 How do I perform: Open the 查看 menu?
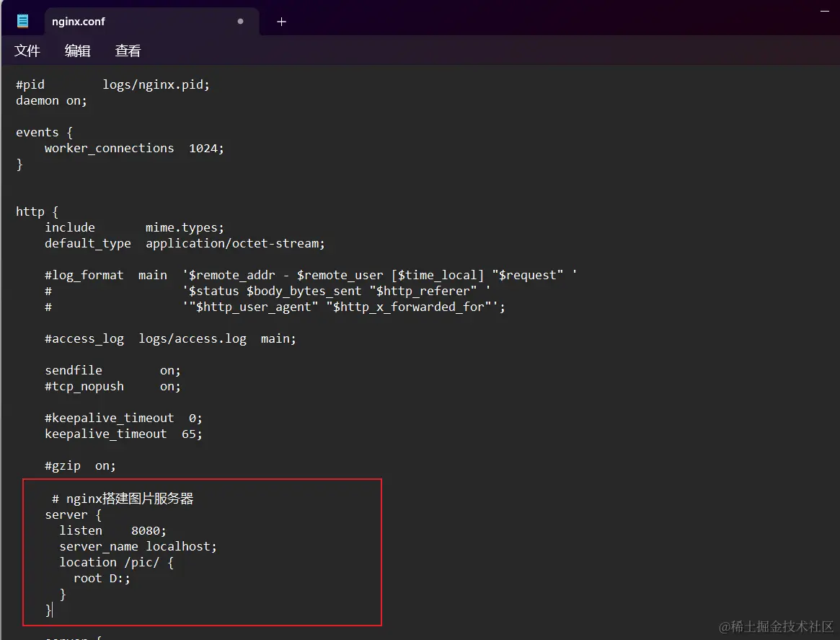[128, 51]
